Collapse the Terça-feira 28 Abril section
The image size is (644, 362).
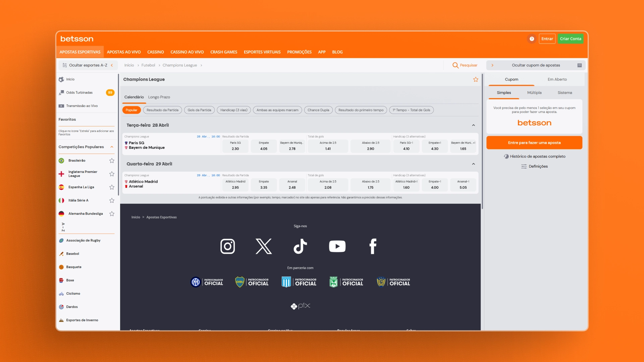click(473, 125)
